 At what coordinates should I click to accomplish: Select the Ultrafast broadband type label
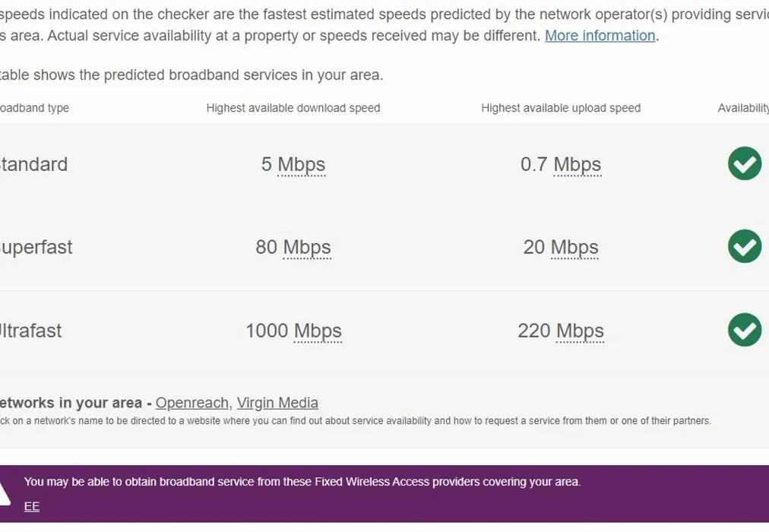tap(30, 331)
